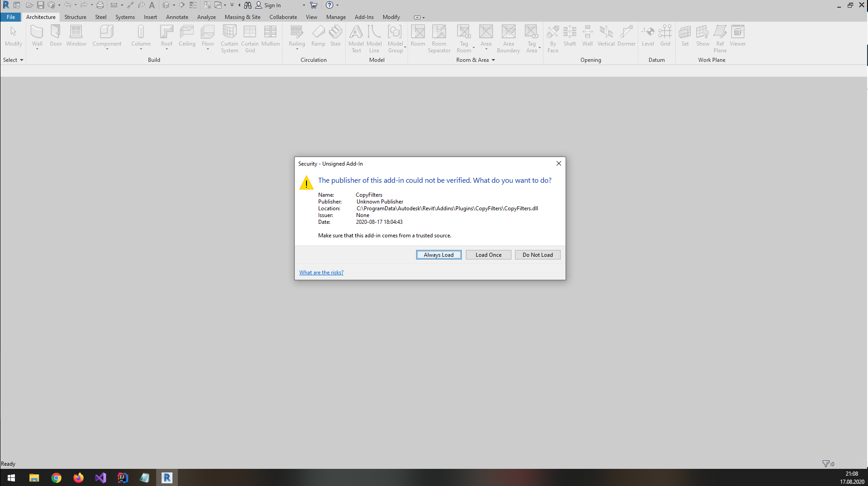Viewport: 868px width, 486px height.
Task: Click the Do Not Load button
Action: pos(538,255)
